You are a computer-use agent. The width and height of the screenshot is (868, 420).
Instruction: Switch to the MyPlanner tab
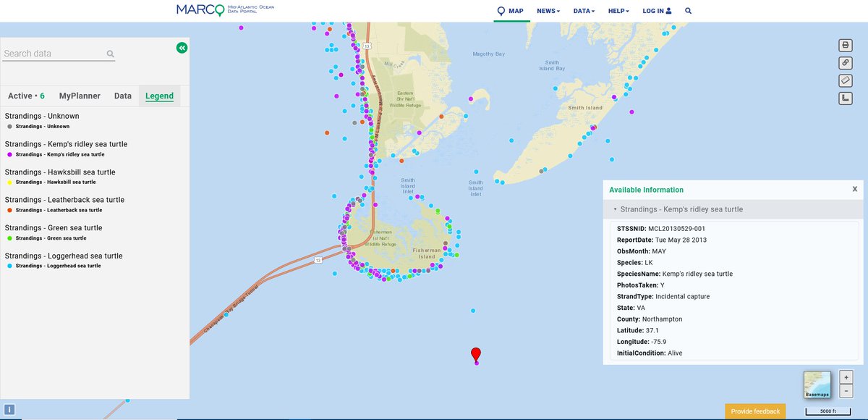coord(80,96)
